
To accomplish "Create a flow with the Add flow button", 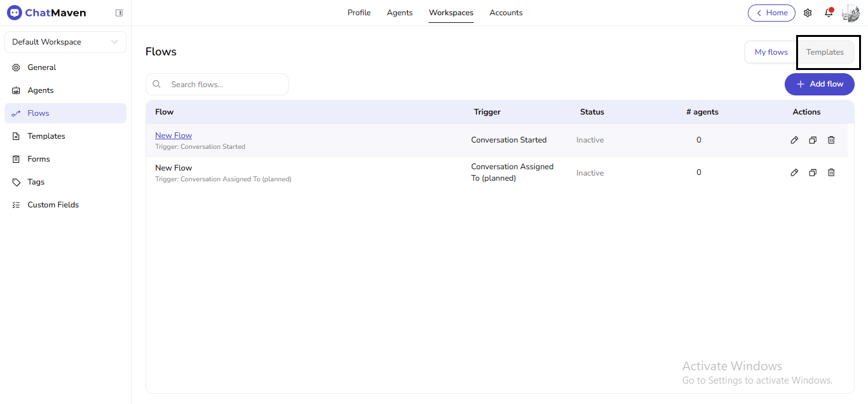I will 819,84.
